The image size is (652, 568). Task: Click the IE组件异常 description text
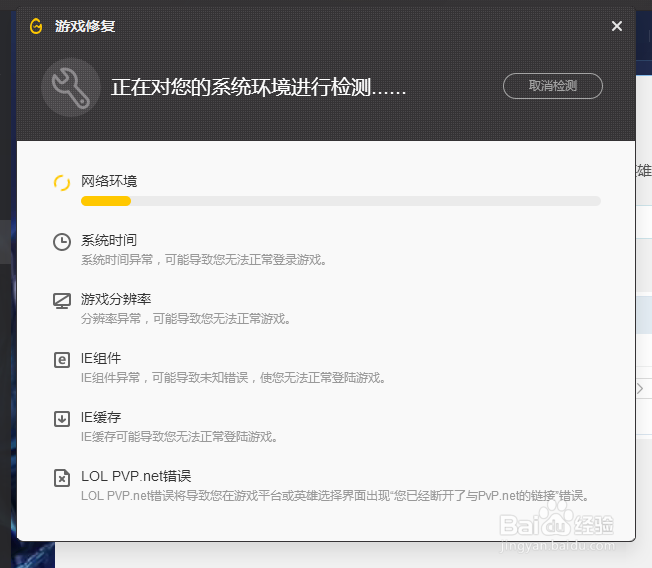tap(233, 378)
